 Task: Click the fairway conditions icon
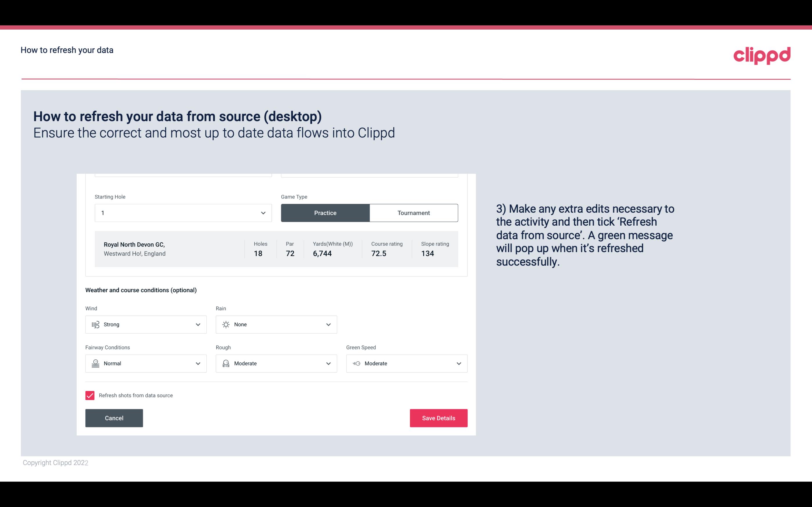tap(95, 363)
